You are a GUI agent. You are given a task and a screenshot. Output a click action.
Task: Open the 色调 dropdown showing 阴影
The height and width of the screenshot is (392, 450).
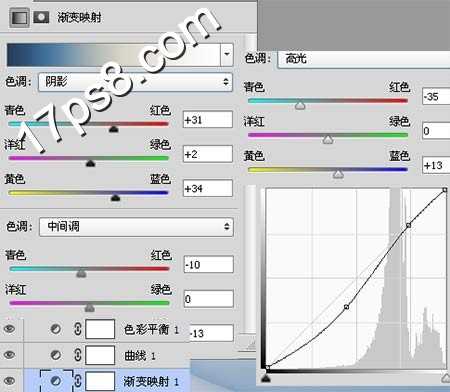[135, 82]
